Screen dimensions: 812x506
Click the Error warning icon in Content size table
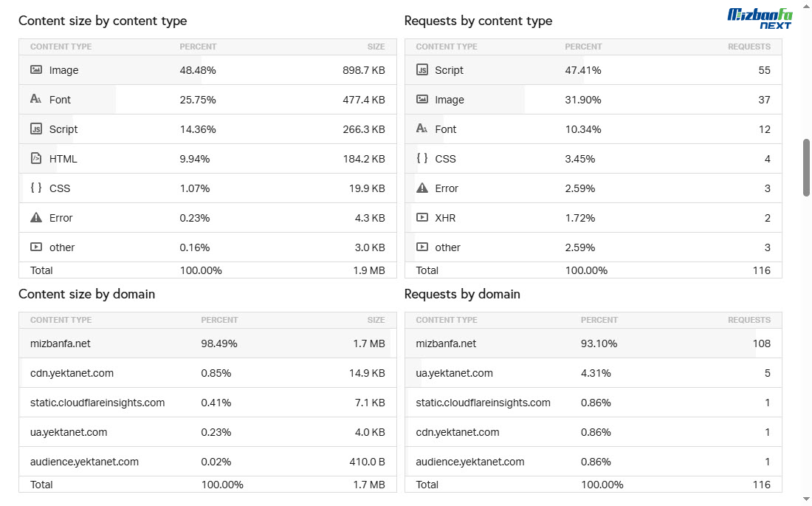pyautogui.click(x=35, y=217)
